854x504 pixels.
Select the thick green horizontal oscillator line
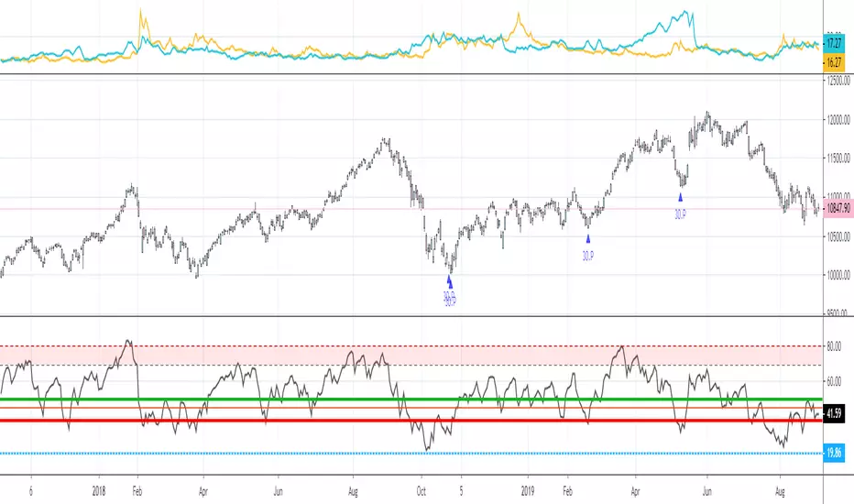pos(411,400)
